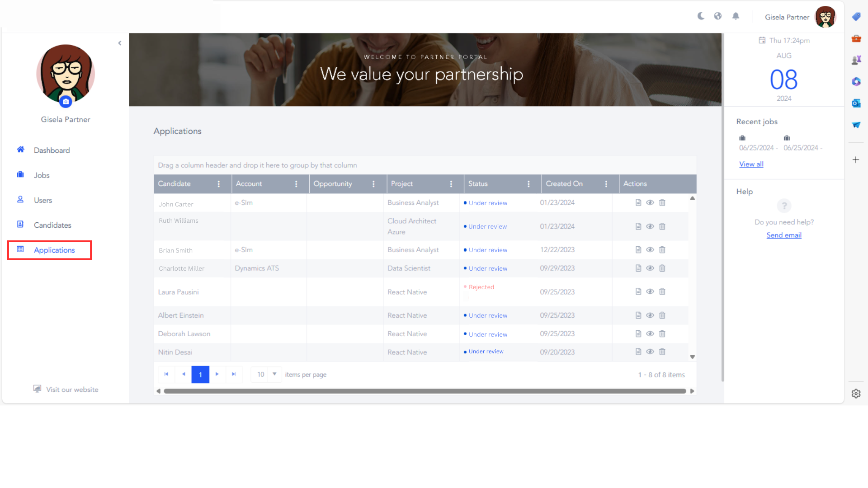Open document icon for Ruth Williams

[x=638, y=226]
